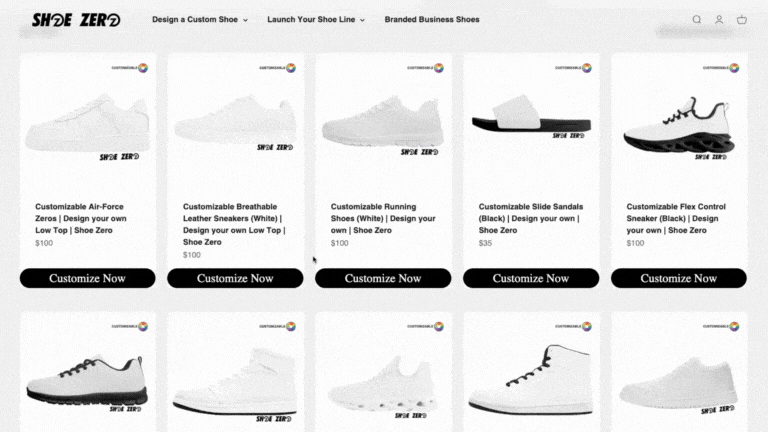Click Customize Now under Slide Sandals
Viewport: 768px width, 432px height.
tap(531, 278)
